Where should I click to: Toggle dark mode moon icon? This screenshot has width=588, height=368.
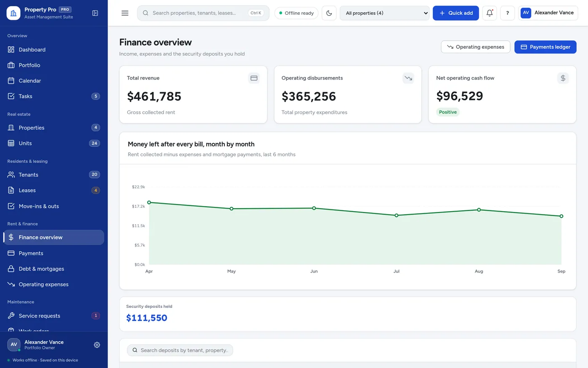click(x=329, y=13)
